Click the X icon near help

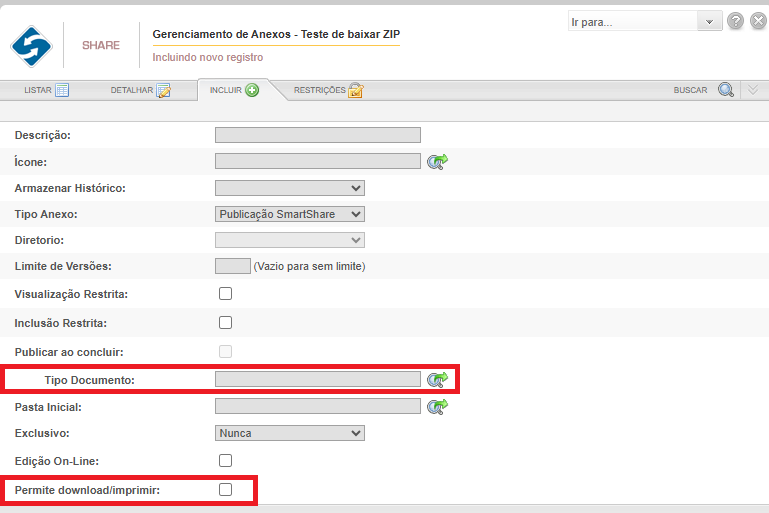coord(759,21)
